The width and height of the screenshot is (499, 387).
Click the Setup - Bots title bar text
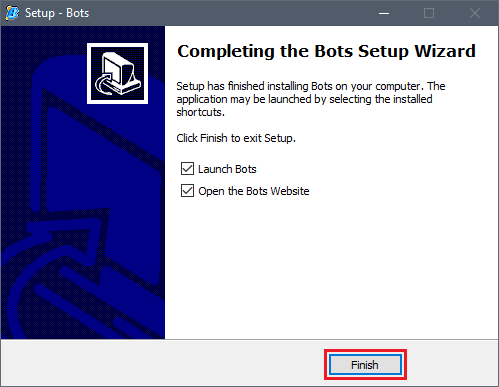point(57,13)
